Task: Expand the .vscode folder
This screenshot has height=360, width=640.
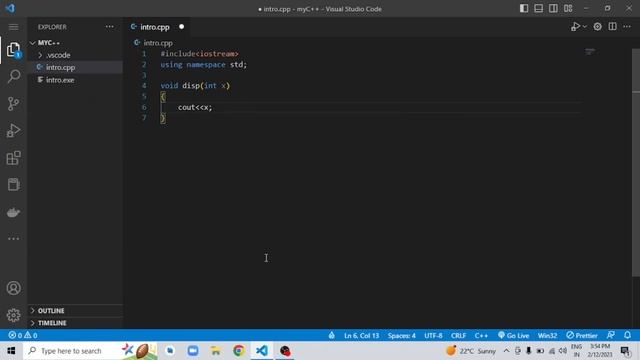Action: pyautogui.click(x=75, y=55)
